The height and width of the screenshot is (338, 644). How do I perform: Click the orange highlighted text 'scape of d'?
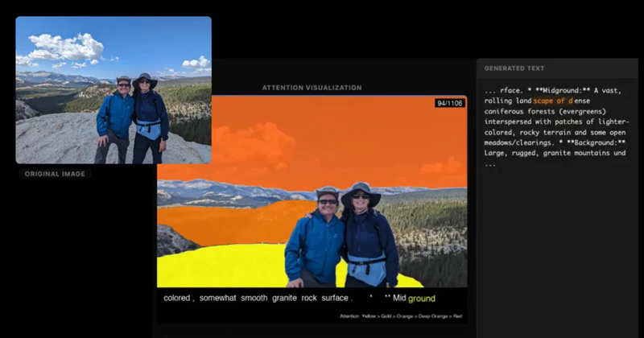(x=553, y=101)
